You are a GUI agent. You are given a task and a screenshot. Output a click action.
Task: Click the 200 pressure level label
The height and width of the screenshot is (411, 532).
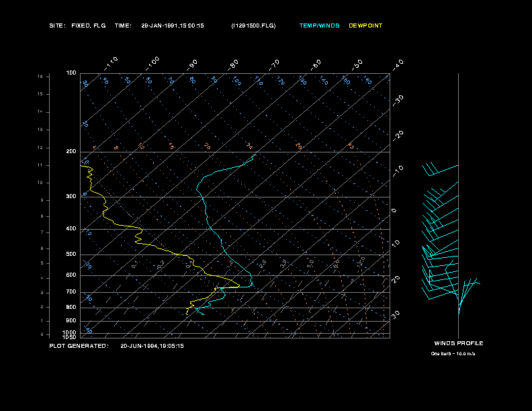pyautogui.click(x=71, y=152)
